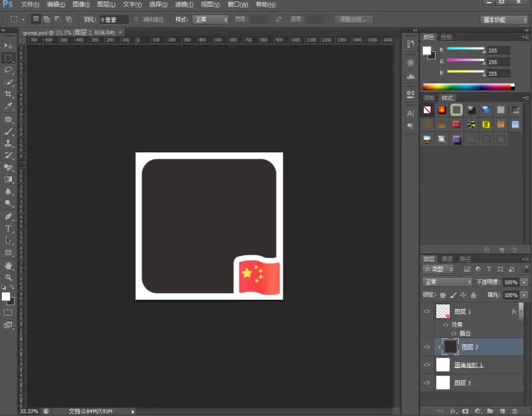532x416 pixels.
Task: Hide the 圆角矩形 1 layer
Action: [x=427, y=365]
